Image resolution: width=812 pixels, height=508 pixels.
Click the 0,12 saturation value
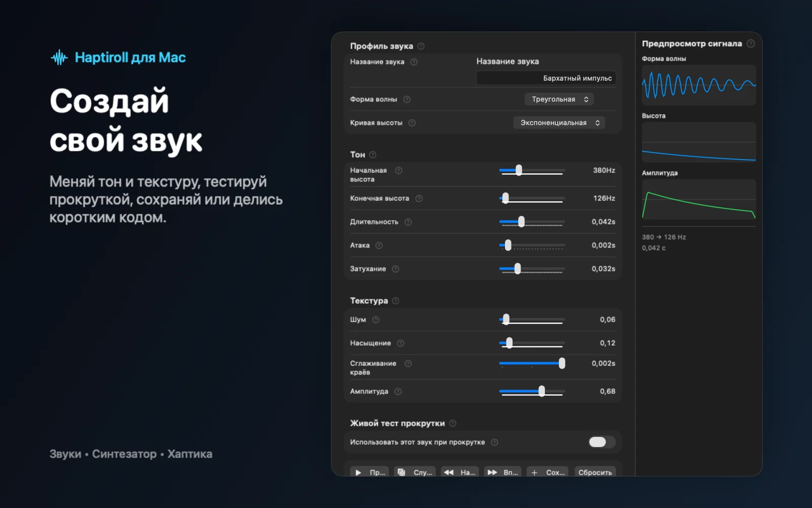coord(607,343)
